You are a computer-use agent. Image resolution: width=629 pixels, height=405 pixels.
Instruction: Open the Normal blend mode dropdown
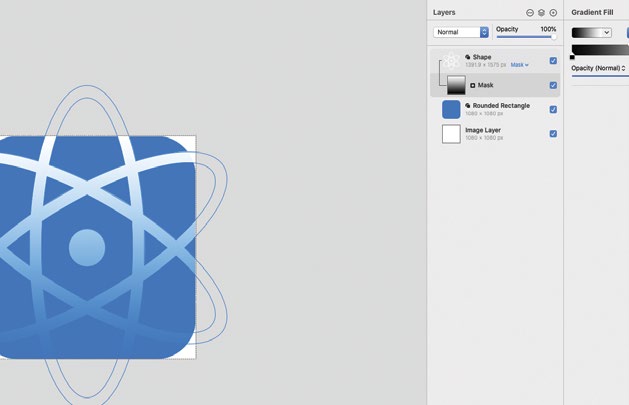462,32
